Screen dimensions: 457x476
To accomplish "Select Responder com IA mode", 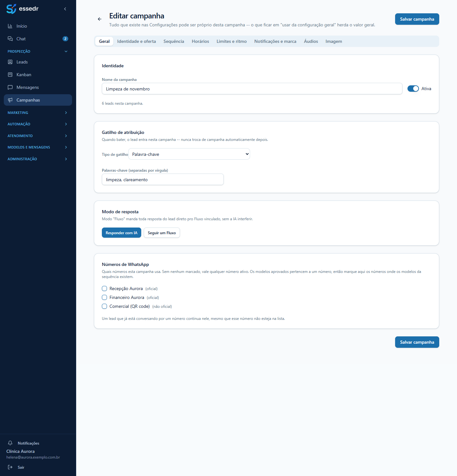I will tap(122, 233).
